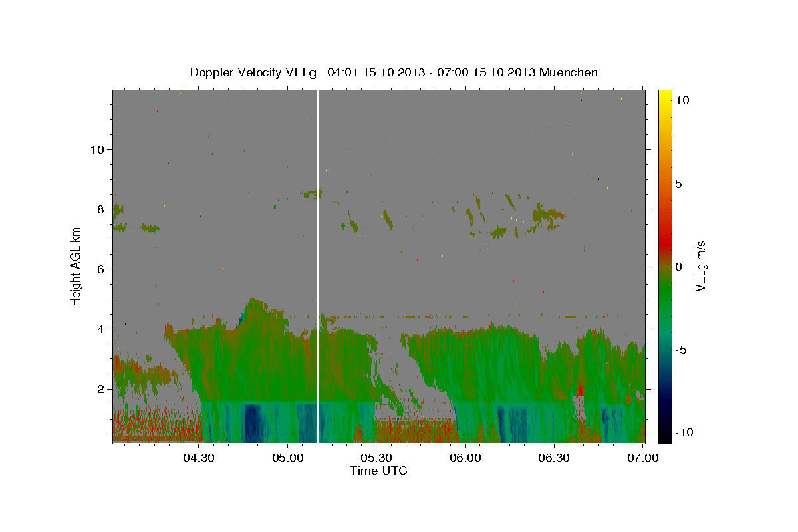Click the 06:30 time tick label
Screen dimensions: 798x532
[x=554, y=458]
